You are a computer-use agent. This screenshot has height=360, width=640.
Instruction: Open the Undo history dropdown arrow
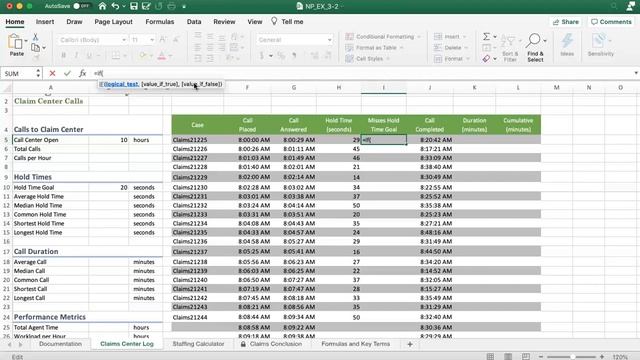(x=124, y=7)
